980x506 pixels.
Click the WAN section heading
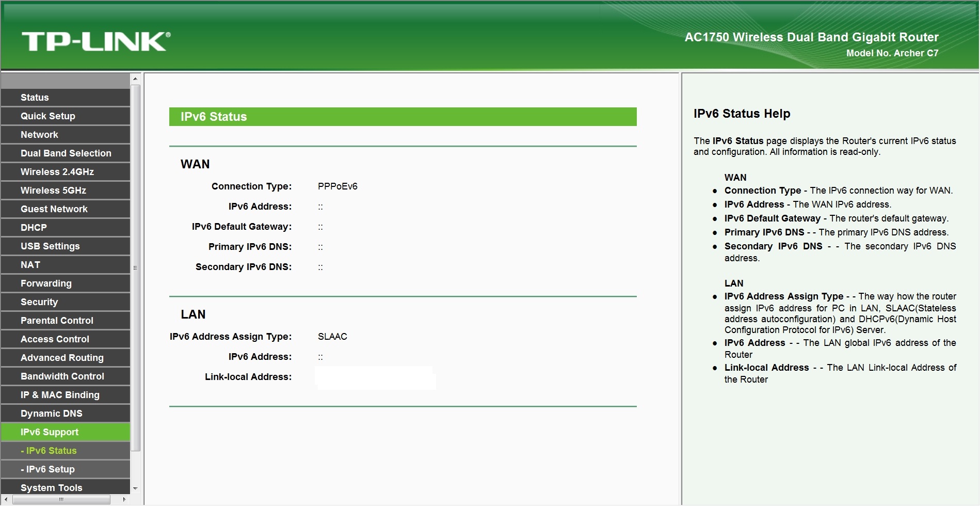click(x=195, y=164)
